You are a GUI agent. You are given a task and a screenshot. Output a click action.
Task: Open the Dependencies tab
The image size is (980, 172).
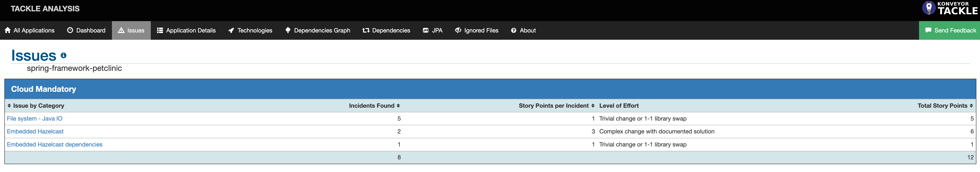386,30
